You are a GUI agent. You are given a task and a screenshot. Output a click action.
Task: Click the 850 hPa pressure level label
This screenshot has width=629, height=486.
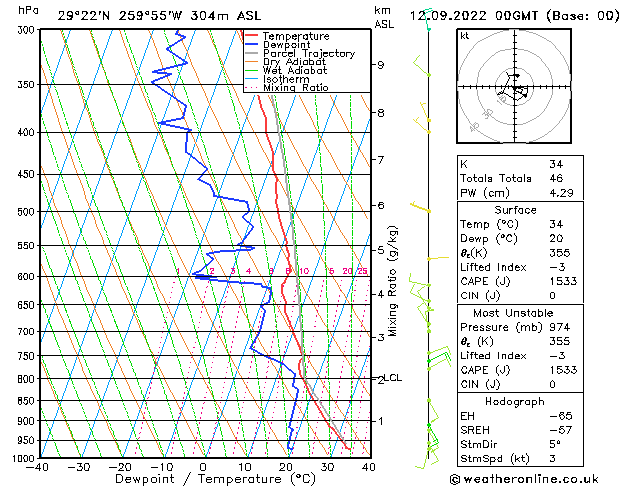point(27,401)
